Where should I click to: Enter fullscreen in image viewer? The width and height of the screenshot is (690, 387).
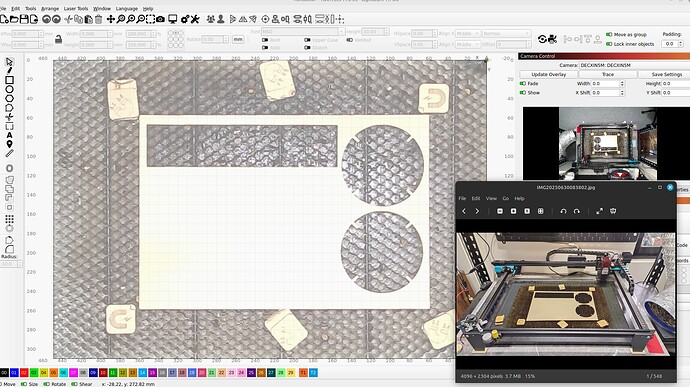pos(599,211)
